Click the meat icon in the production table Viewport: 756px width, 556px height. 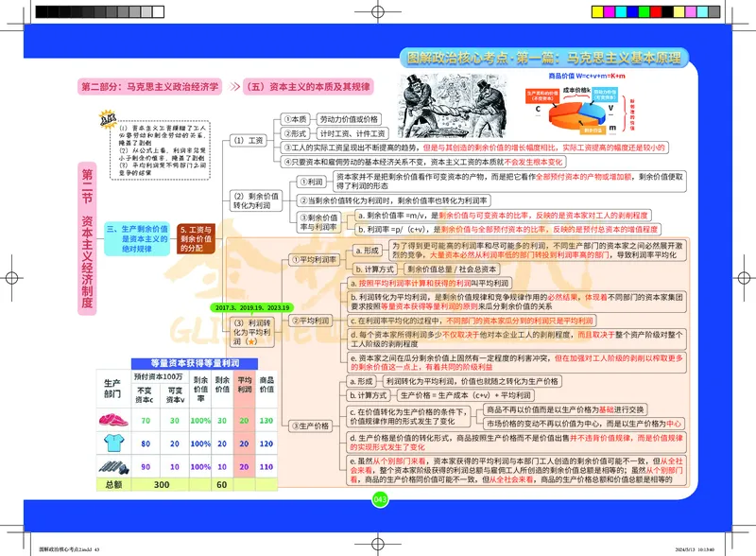click(114, 420)
